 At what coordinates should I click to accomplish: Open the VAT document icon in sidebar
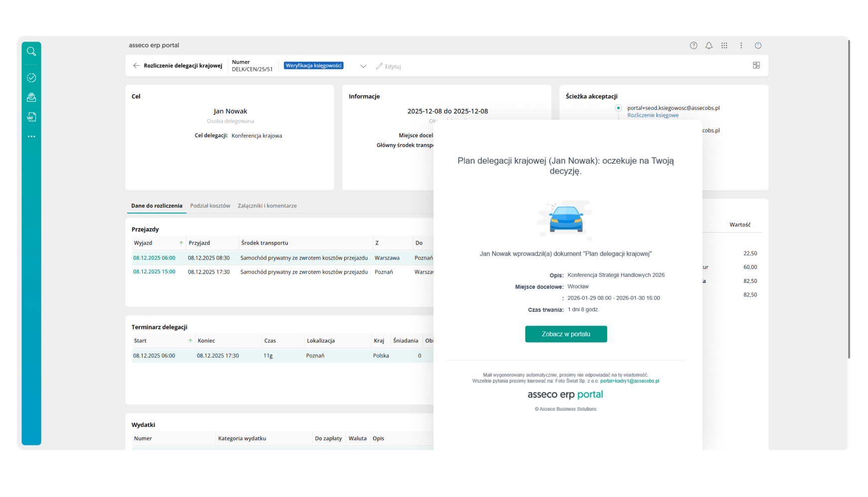[x=31, y=117]
